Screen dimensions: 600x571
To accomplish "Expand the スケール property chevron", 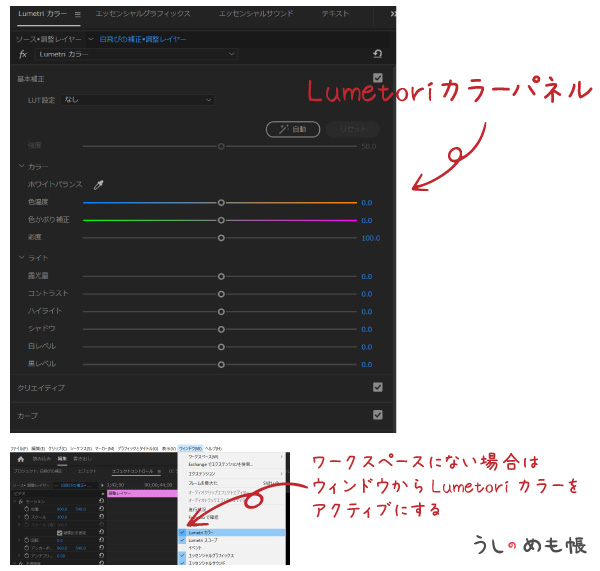I will pyautogui.click(x=19, y=517).
